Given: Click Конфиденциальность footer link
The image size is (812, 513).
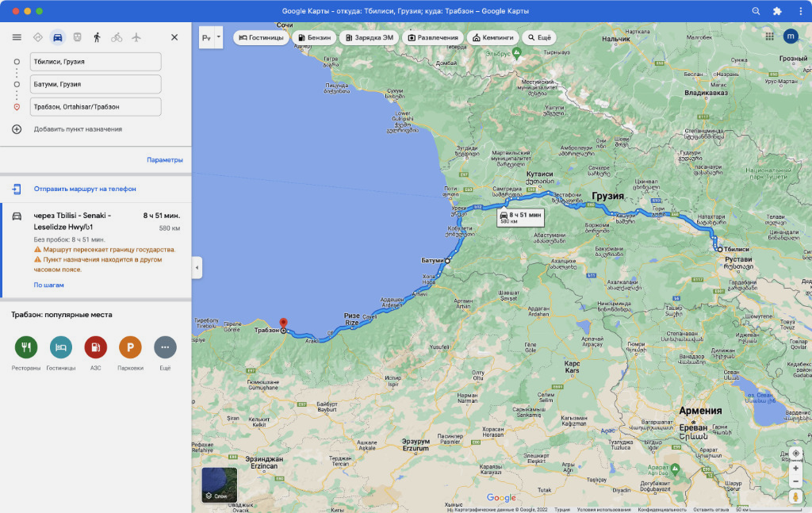Looking at the screenshot, I should pyautogui.click(x=662, y=510).
